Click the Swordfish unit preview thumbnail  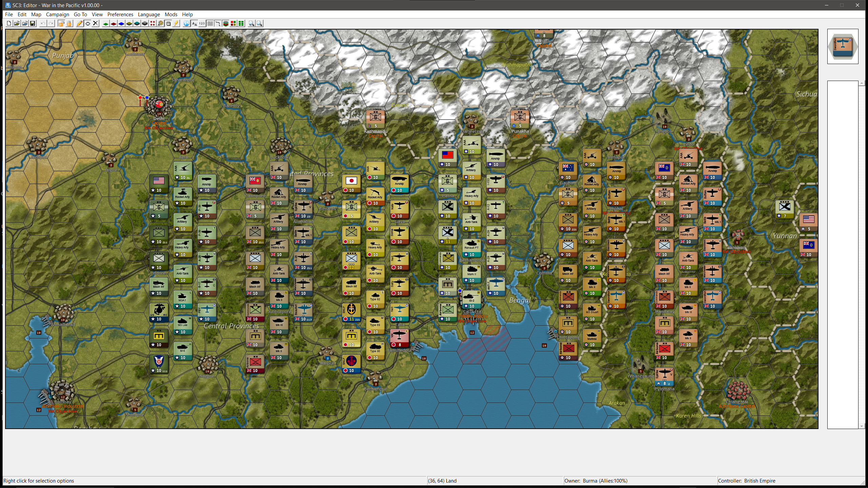843,46
